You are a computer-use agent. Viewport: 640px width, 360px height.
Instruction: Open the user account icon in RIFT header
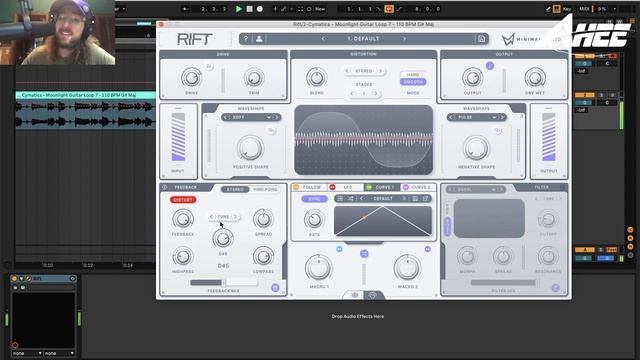point(259,39)
